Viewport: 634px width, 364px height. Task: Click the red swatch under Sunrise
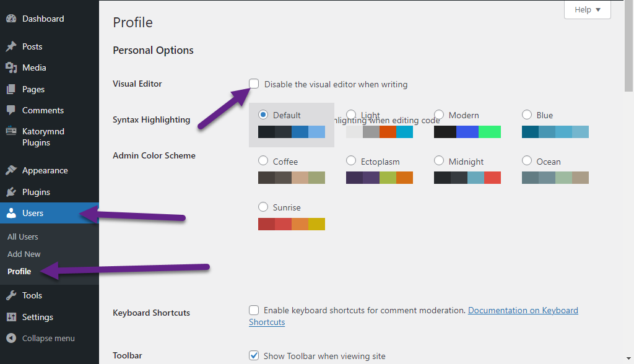point(266,223)
